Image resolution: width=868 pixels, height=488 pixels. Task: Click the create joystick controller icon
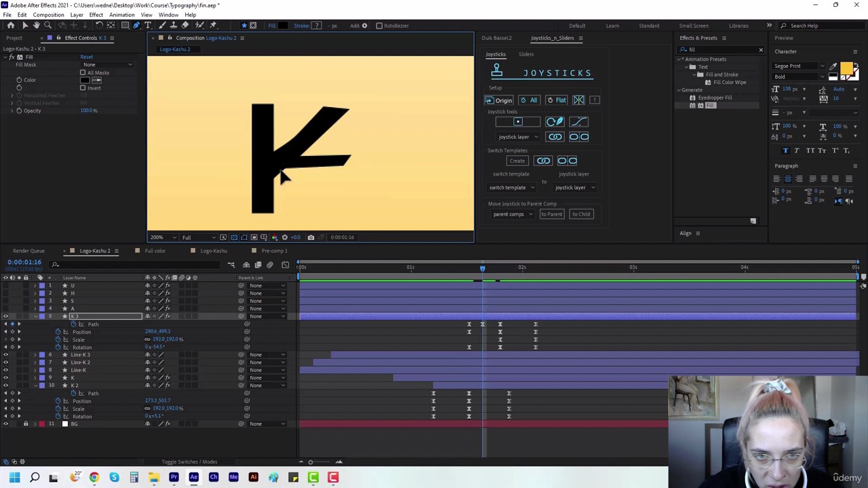[x=518, y=122]
